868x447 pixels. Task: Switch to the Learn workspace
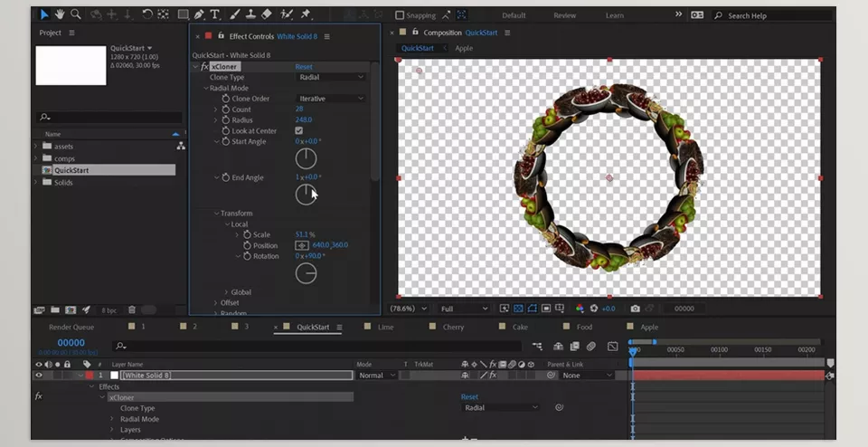coord(615,15)
